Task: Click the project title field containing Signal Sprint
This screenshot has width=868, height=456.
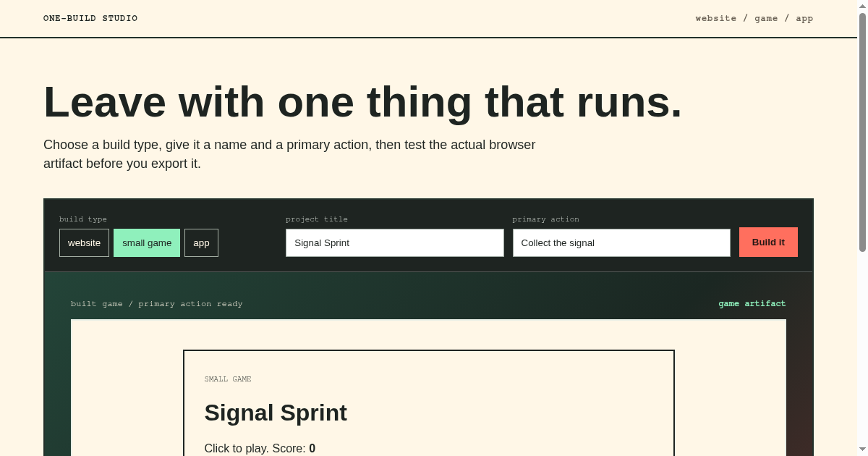Action: click(395, 242)
